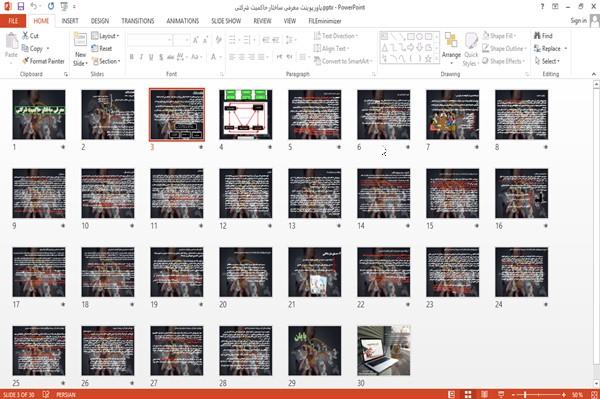Click the Undo arrow icon
The width and height of the screenshot is (600, 399).
[33, 7]
